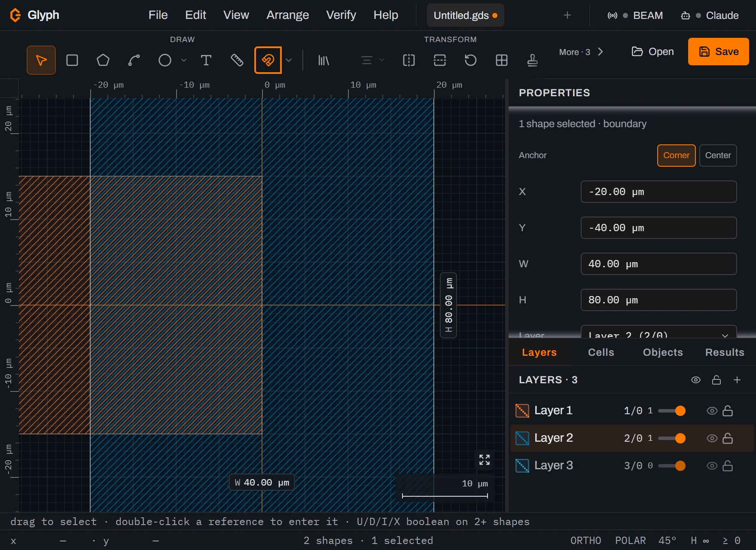Image resolution: width=756 pixels, height=550 pixels.
Task: Add a new document tab
Action: tap(567, 15)
